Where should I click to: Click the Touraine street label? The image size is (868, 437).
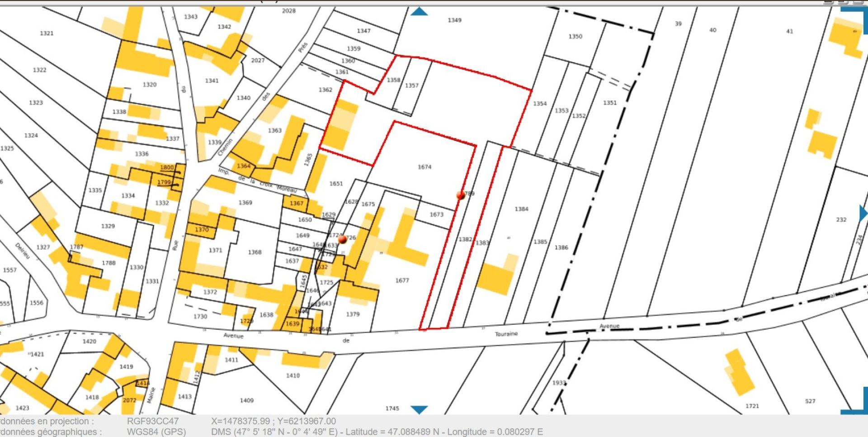pos(506,334)
